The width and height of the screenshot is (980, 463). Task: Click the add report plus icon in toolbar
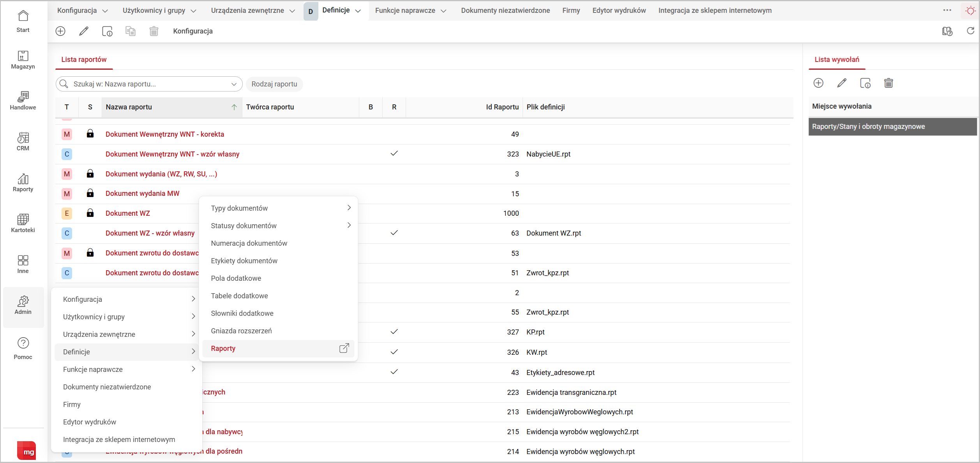click(x=60, y=31)
